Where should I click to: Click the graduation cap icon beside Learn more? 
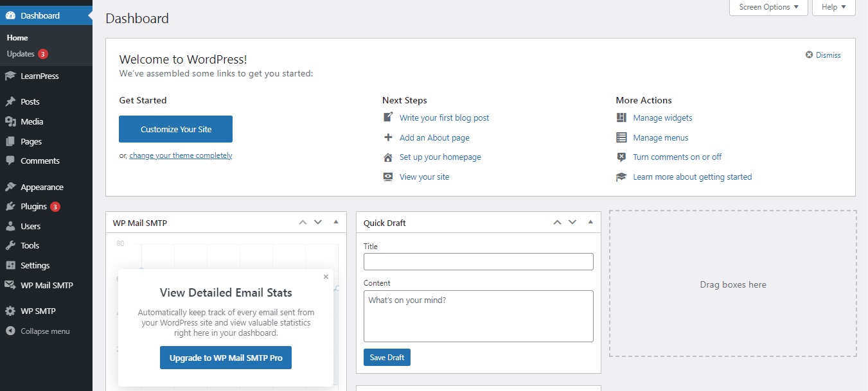click(x=621, y=177)
